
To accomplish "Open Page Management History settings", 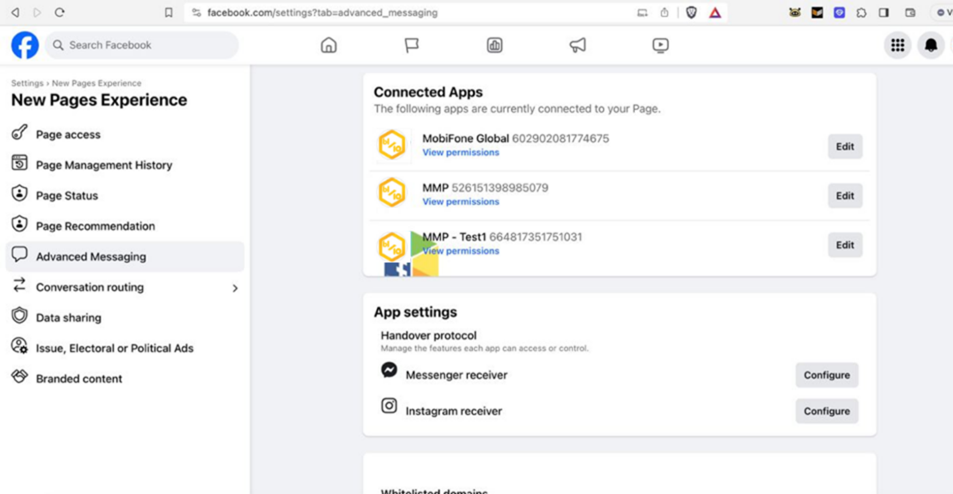I will pos(104,165).
